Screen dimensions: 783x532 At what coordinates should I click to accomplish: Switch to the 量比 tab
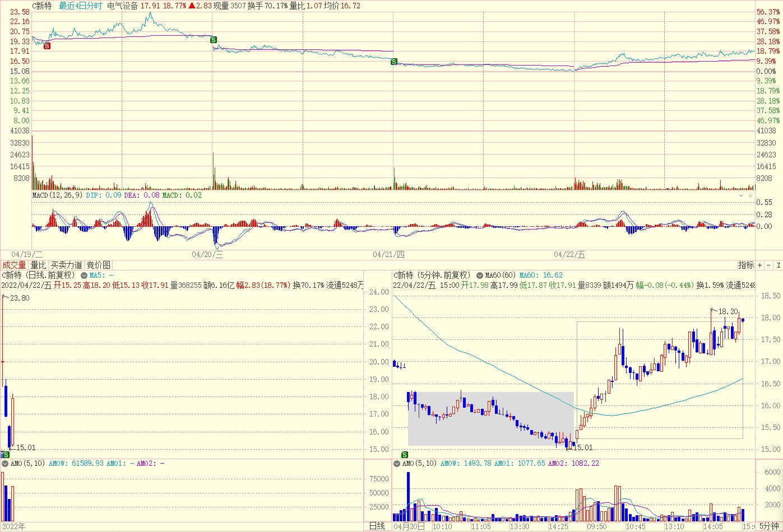pos(38,265)
